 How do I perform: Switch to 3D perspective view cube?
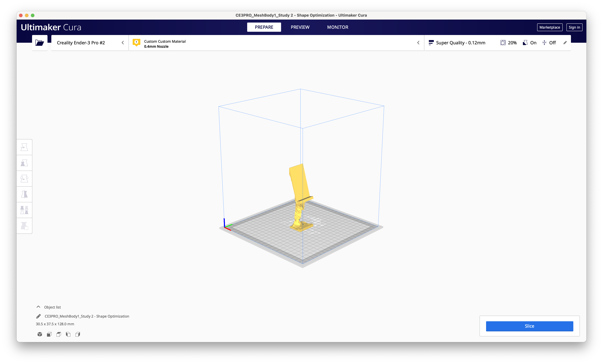pos(40,334)
